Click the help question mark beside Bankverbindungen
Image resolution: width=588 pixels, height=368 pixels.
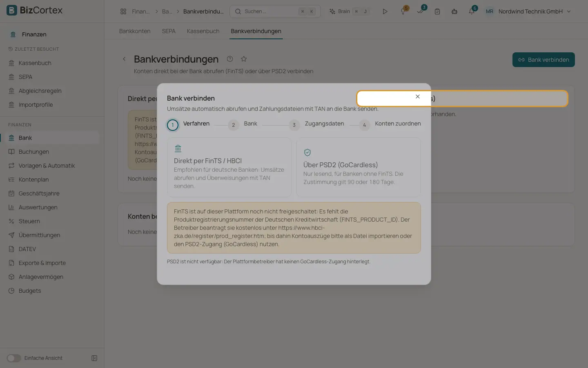coord(230,59)
